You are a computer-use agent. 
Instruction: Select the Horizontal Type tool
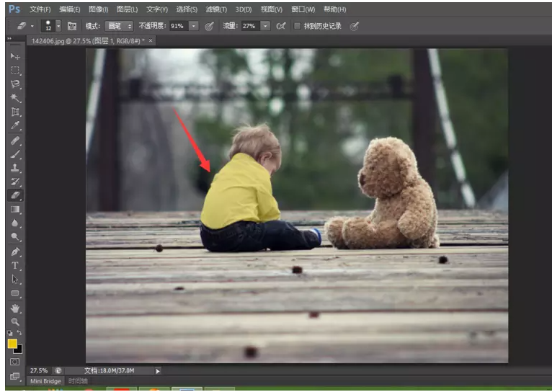point(15,265)
